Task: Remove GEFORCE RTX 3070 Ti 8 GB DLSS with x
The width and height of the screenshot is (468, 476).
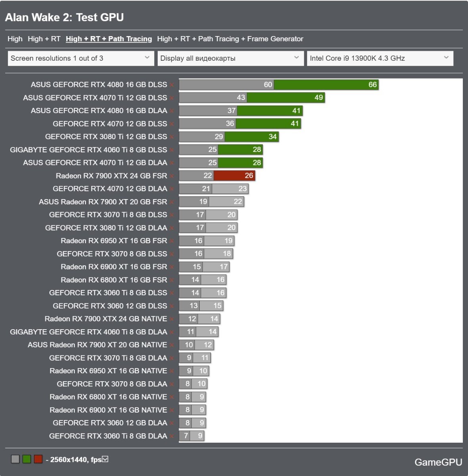Action: click(x=172, y=215)
